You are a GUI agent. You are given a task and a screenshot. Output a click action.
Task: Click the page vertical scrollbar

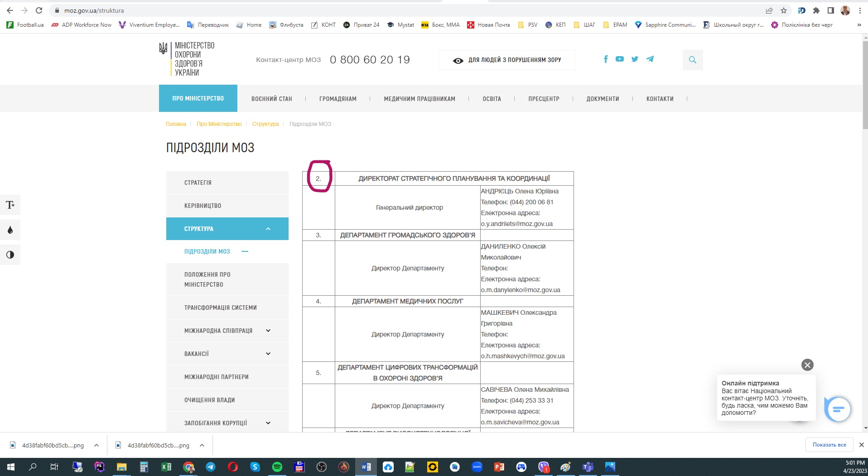click(x=865, y=226)
